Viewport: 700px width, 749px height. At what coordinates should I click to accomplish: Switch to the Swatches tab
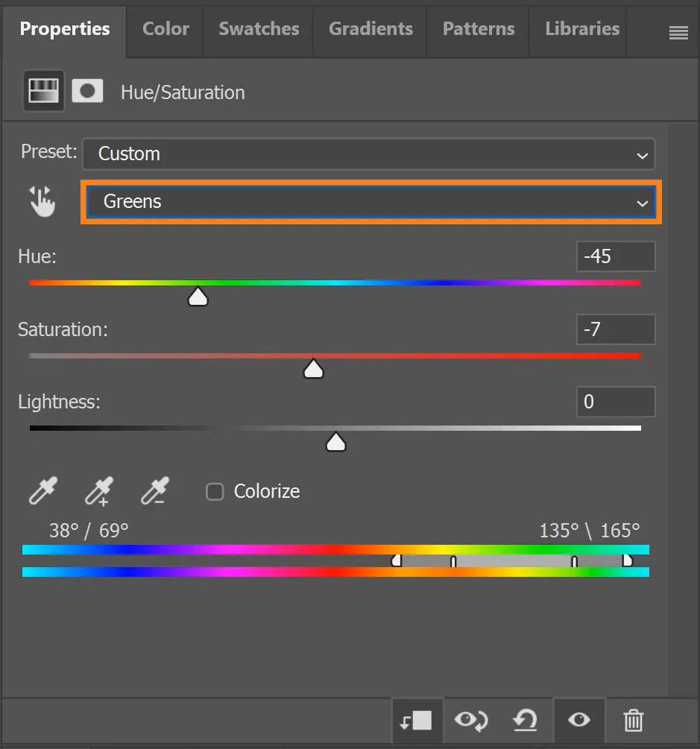pos(259,29)
